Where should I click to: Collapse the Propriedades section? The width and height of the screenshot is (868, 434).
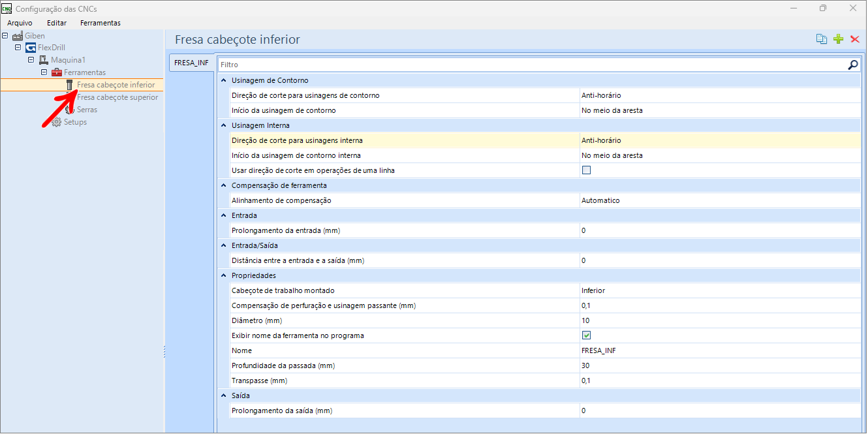click(x=223, y=275)
